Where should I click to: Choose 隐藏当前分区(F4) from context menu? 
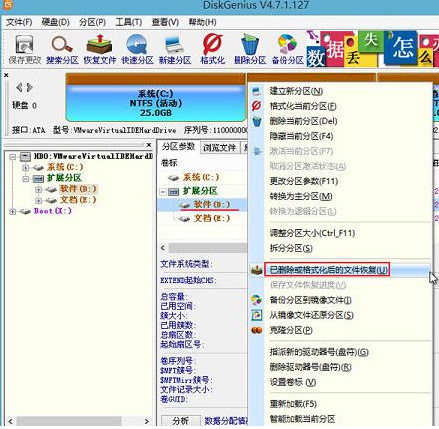tap(301, 136)
